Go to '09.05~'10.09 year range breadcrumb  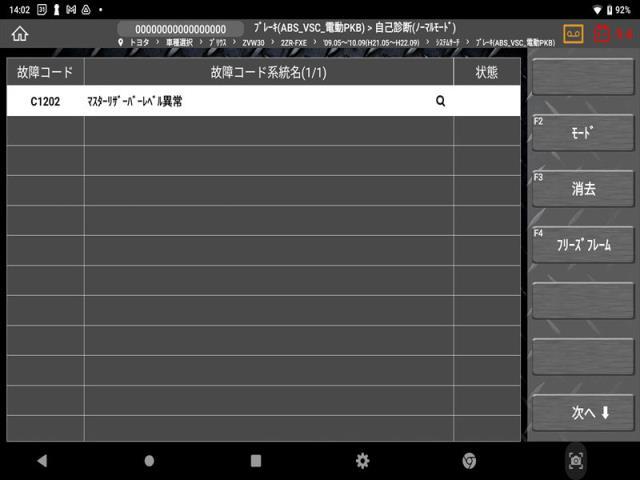(x=371, y=42)
